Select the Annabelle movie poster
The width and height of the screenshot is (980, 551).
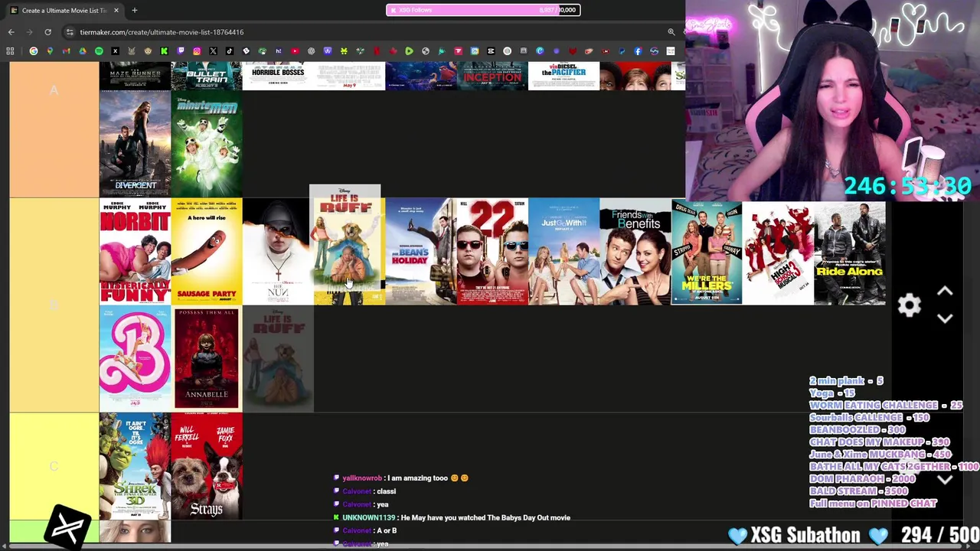[207, 358]
